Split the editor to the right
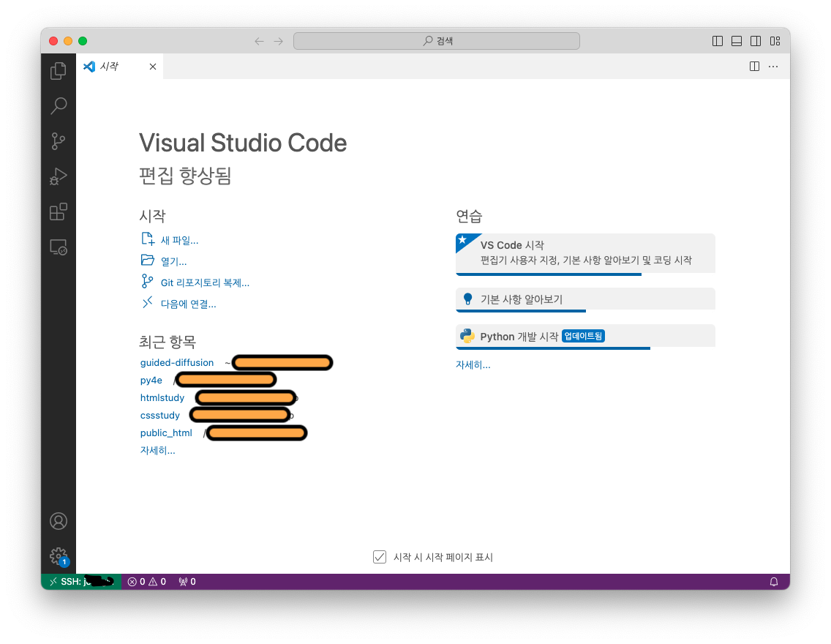831x644 pixels. [754, 67]
